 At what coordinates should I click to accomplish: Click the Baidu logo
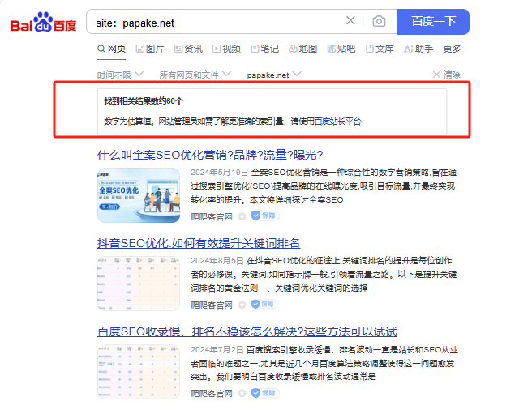click(x=44, y=23)
